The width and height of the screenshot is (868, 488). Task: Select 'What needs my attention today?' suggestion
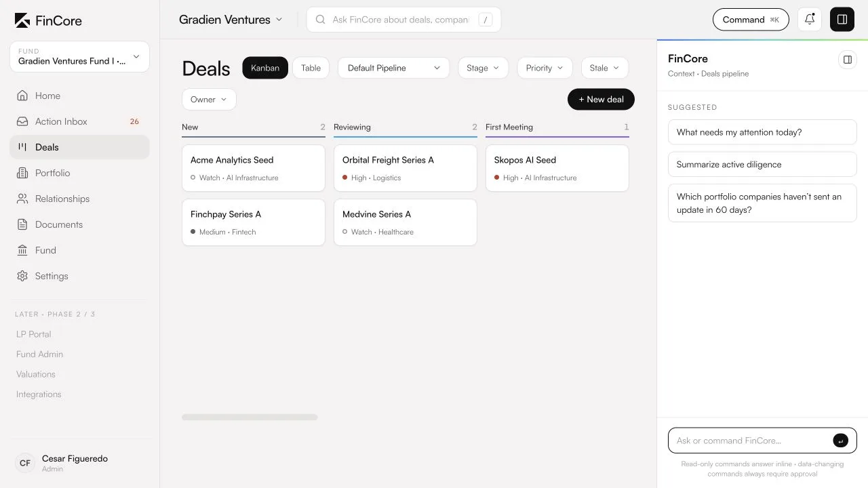(762, 132)
